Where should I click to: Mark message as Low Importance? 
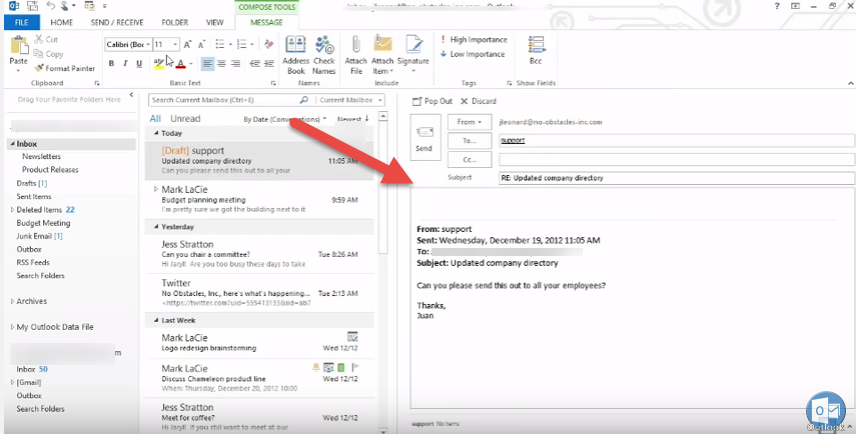point(473,54)
